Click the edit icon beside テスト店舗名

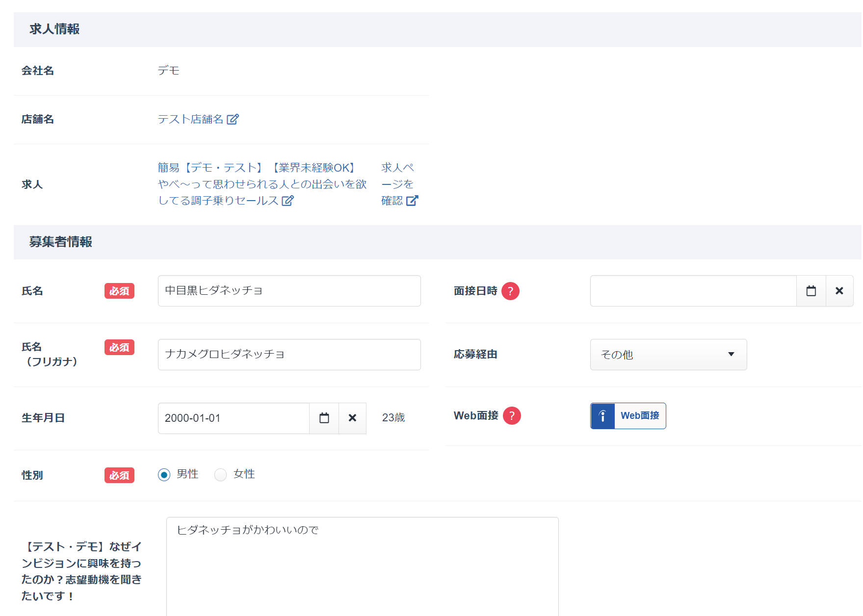(x=233, y=119)
